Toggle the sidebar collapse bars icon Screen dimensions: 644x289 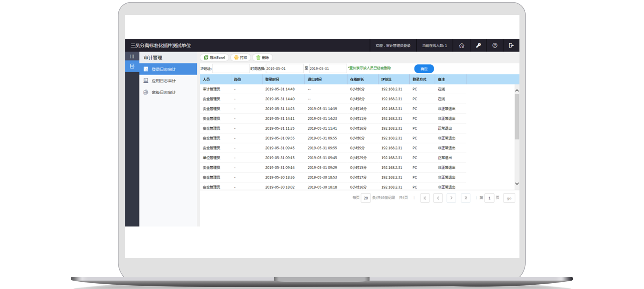pyautogui.click(x=132, y=57)
